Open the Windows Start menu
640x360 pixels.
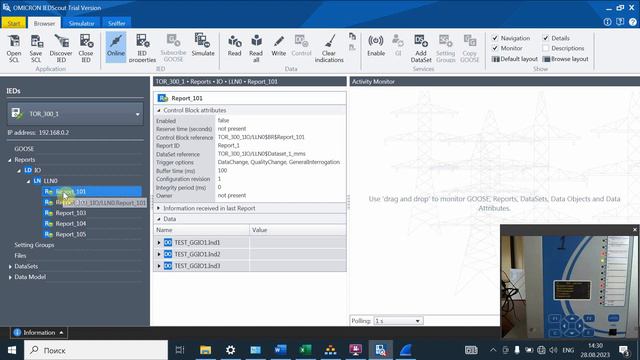(x=11, y=350)
